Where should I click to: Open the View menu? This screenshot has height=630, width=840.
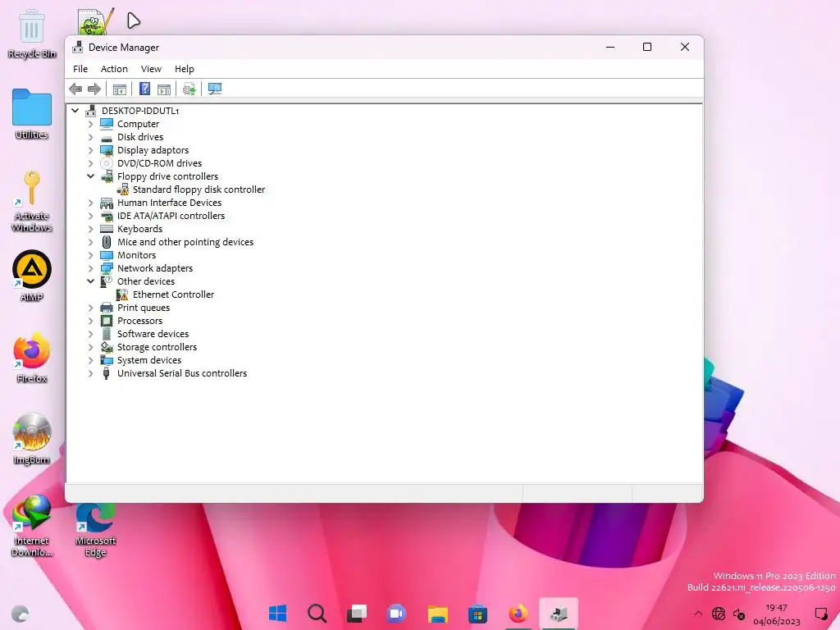coord(151,69)
